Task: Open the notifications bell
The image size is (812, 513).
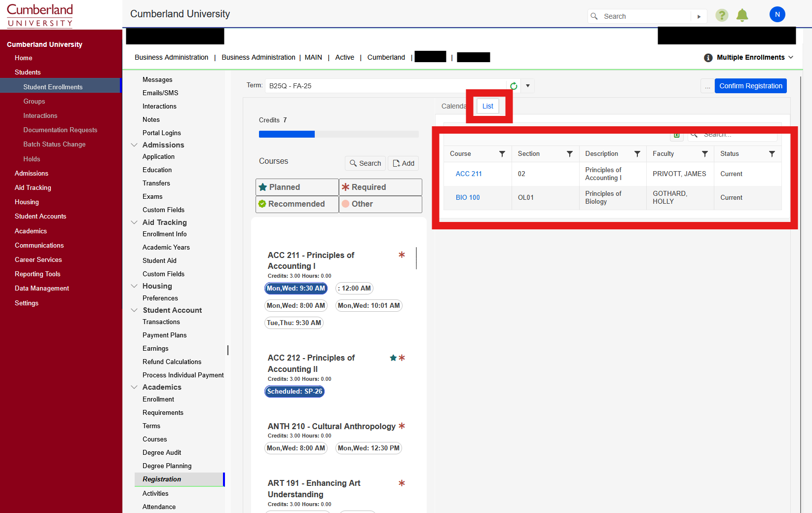Action: 742,15
